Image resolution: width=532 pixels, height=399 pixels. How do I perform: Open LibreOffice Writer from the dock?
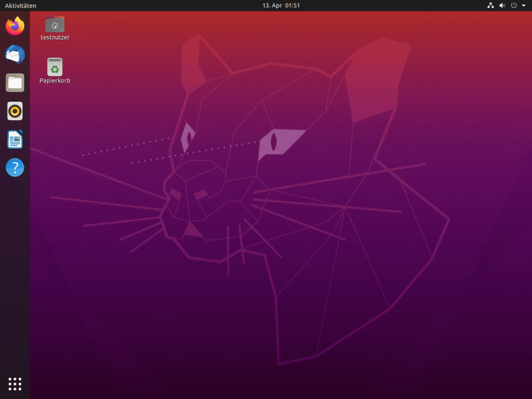point(15,139)
